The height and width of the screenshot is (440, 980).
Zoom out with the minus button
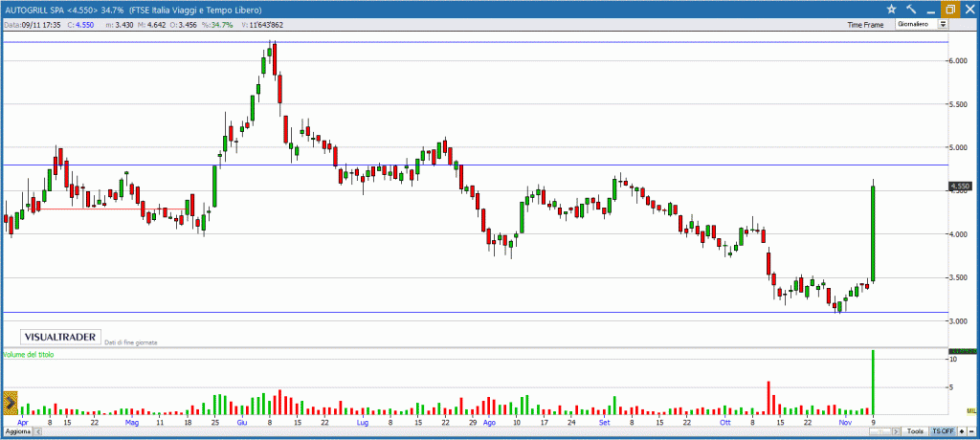coord(970,431)
